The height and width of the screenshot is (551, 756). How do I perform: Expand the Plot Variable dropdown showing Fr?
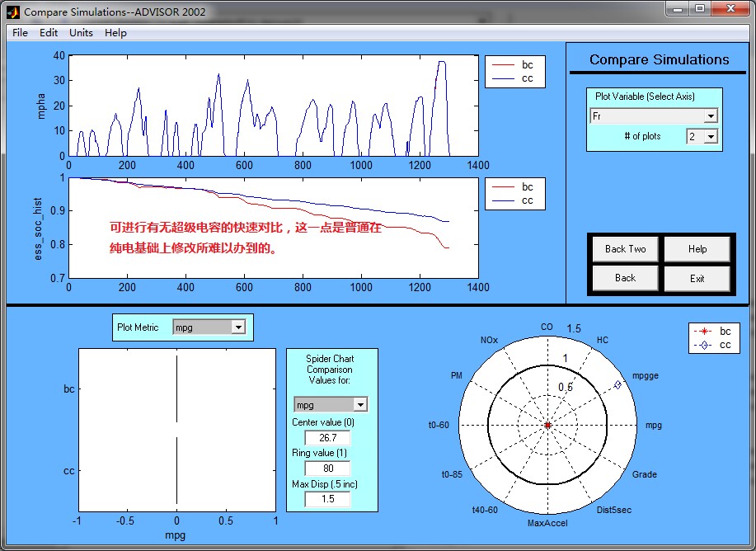coord(654,115)
